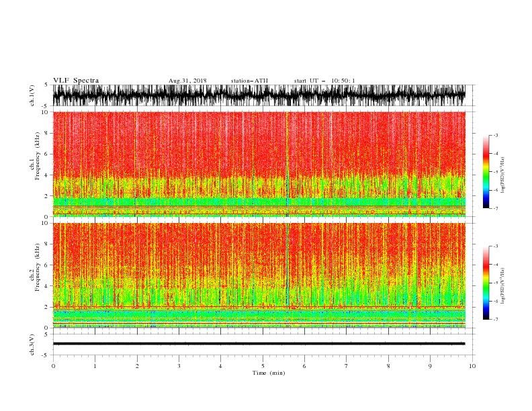Click the "start UT = 10:50:1" text

324,81
